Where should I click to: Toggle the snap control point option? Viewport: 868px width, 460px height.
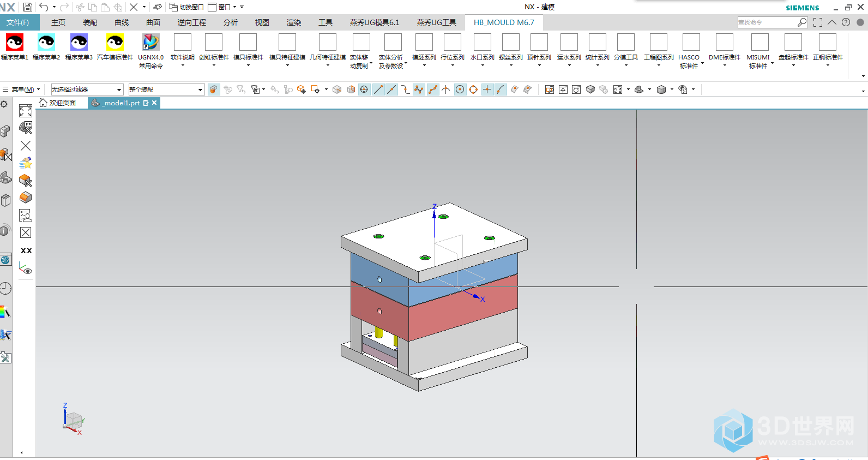click(x=405, y=89)
